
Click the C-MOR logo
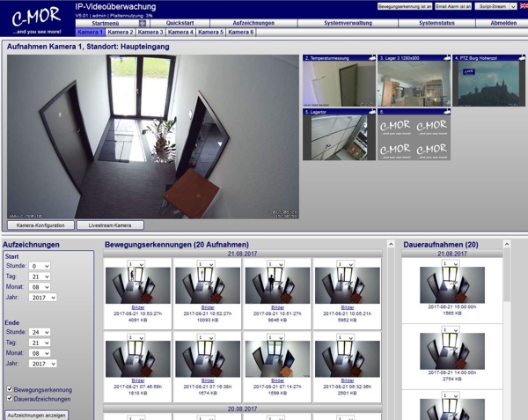tap(36, 18)
